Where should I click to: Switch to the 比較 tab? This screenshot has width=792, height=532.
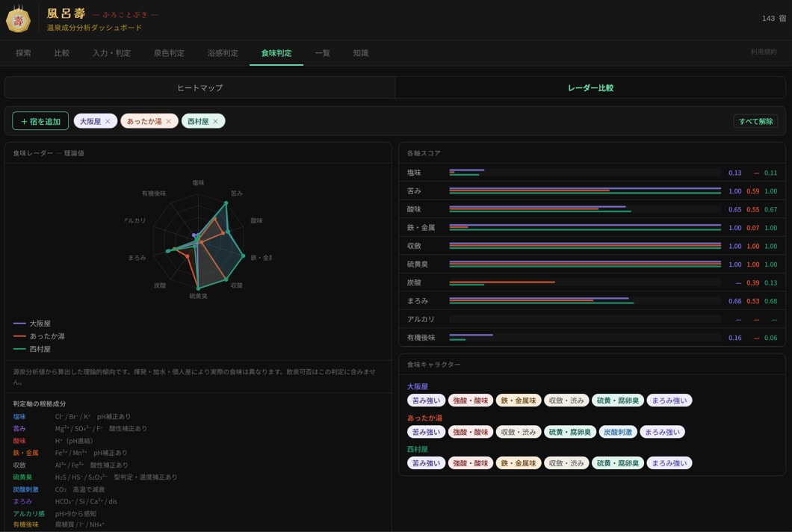(x=61, y=53)
